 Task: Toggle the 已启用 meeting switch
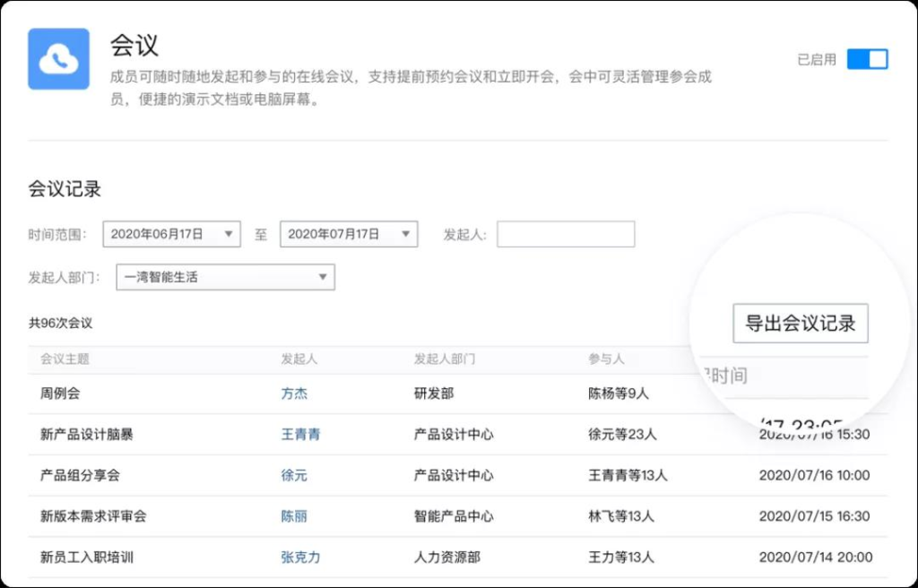pos(867,59)
